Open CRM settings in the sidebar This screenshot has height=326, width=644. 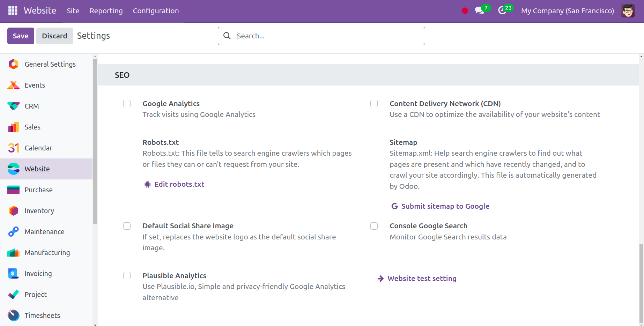coord(32,106)
